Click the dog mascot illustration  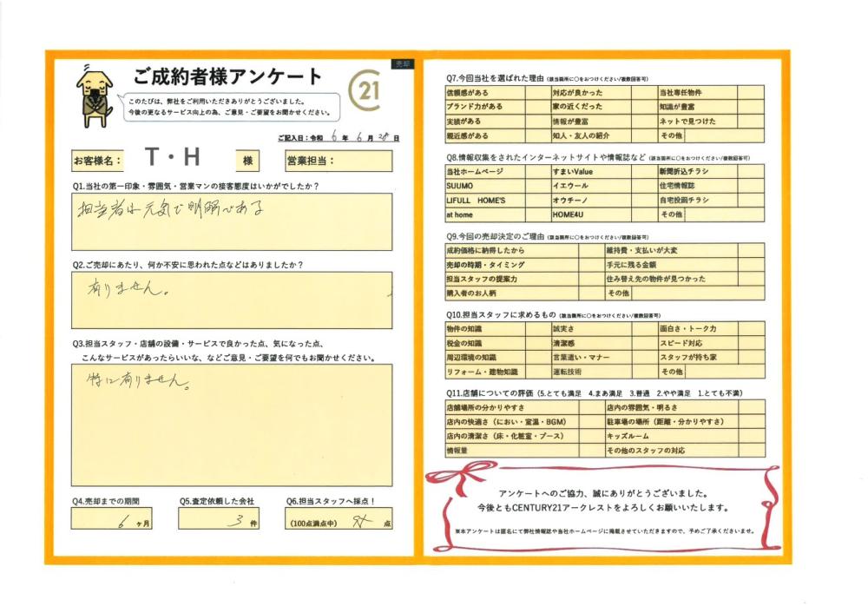pyautogui.click(x=94, y=93)
